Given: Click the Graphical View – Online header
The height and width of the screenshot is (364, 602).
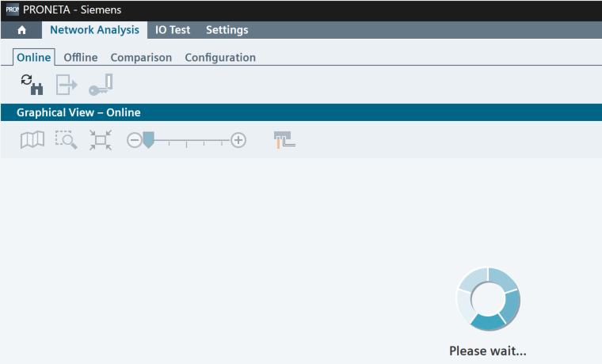Looking at the screenshot, I should (78, 112).
